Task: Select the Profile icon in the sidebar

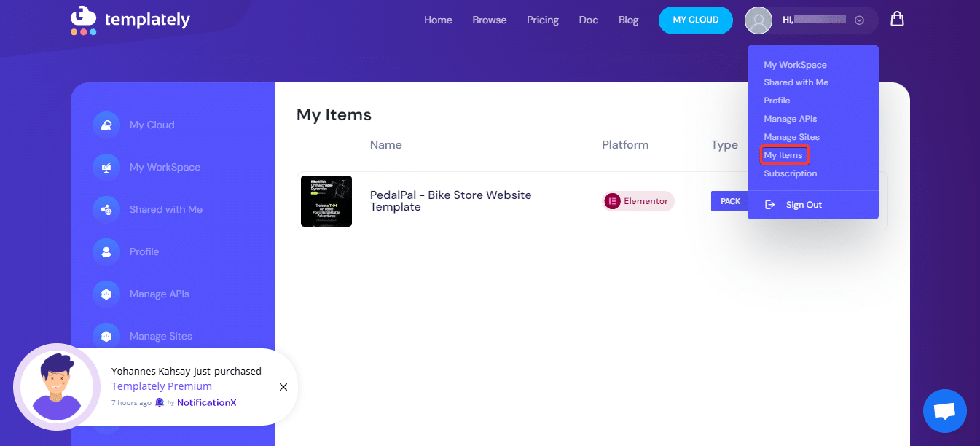Action: pos(107,251)
